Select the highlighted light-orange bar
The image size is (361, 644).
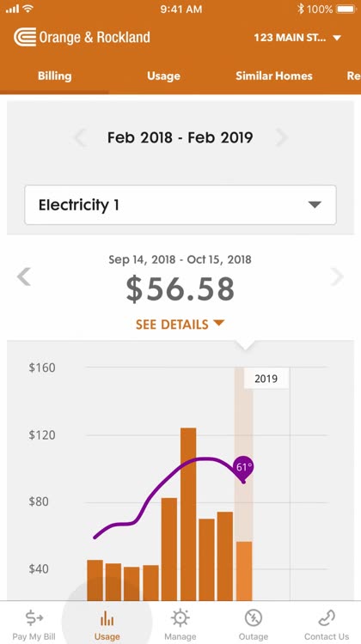[244, 571]
